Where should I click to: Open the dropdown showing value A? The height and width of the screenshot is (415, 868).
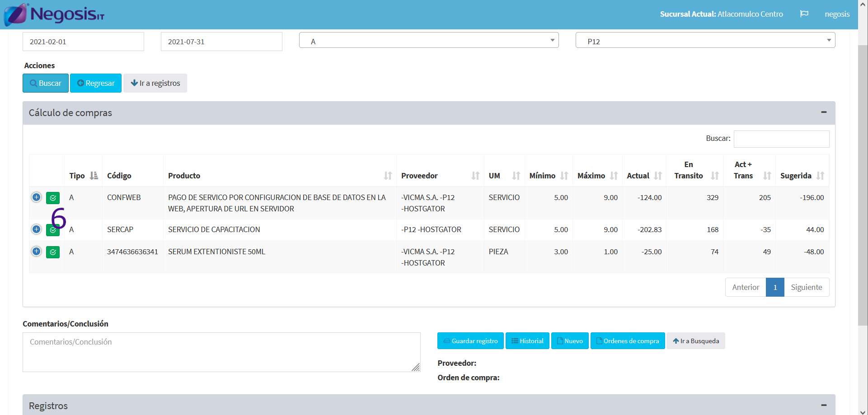(428, 41)
